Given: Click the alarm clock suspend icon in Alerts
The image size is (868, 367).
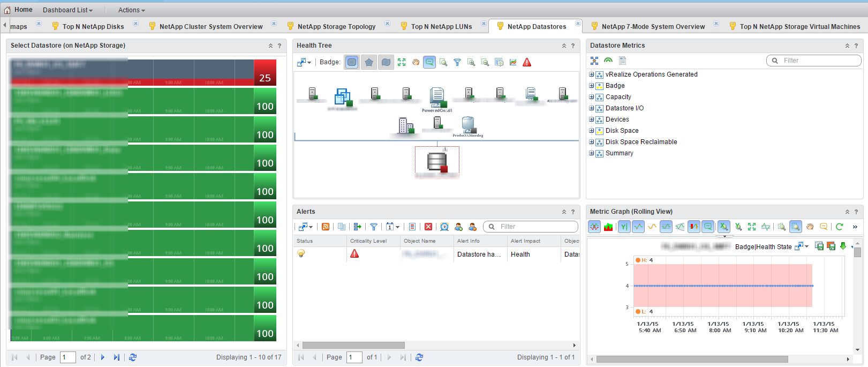Looking at the screenshot, I should [x=444, y=227].
